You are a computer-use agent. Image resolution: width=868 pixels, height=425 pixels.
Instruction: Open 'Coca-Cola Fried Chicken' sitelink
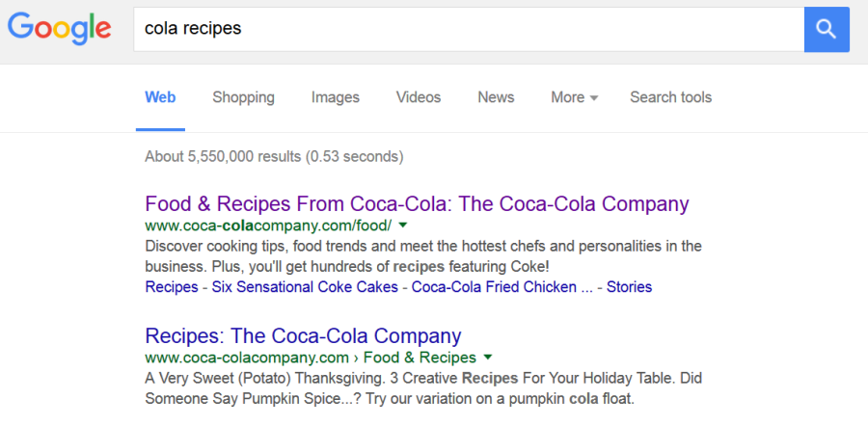click(x=495, y=287)
